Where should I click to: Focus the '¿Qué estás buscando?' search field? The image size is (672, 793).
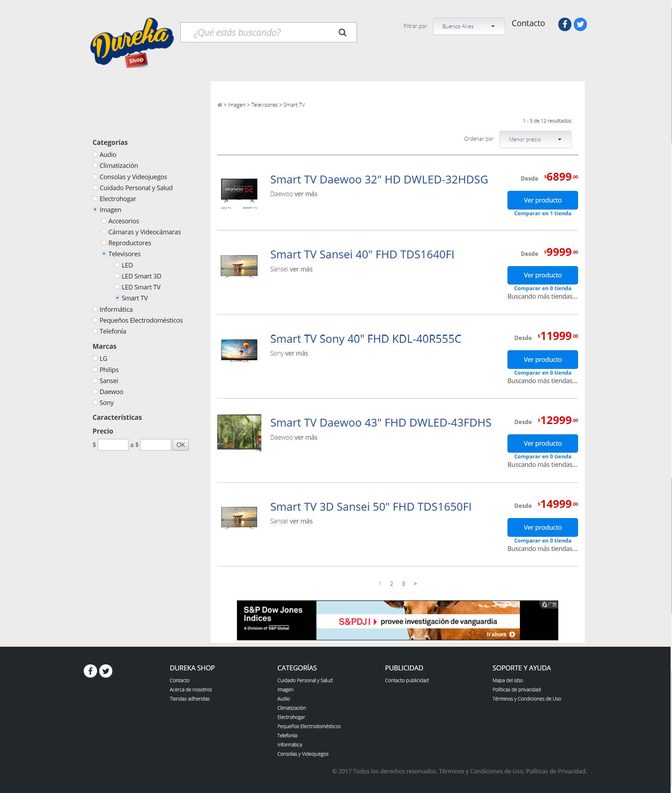coord(268,33)
